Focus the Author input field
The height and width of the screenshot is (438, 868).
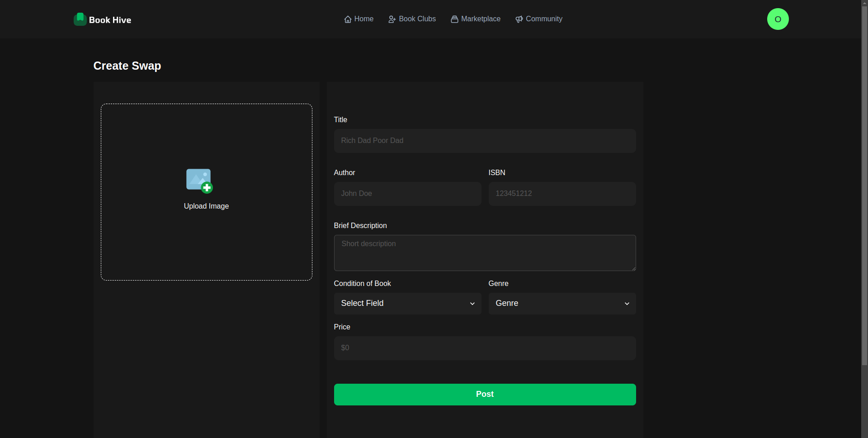click(x=407, y=194)
